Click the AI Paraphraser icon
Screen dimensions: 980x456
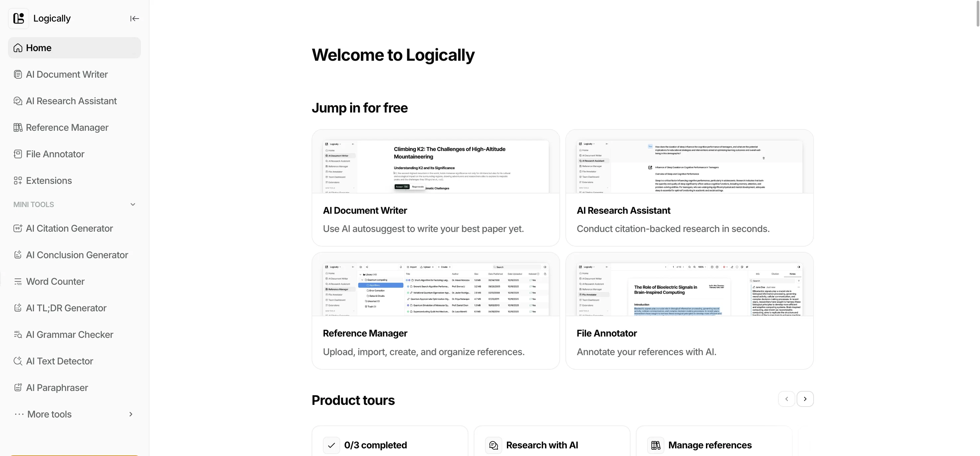click(x=18, y=388)
